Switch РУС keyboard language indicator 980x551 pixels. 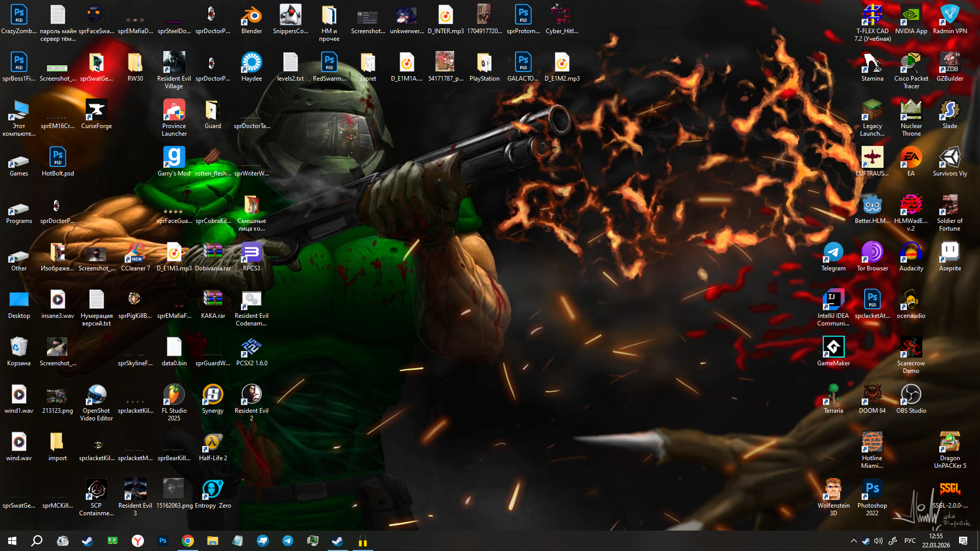click(910, 541)
